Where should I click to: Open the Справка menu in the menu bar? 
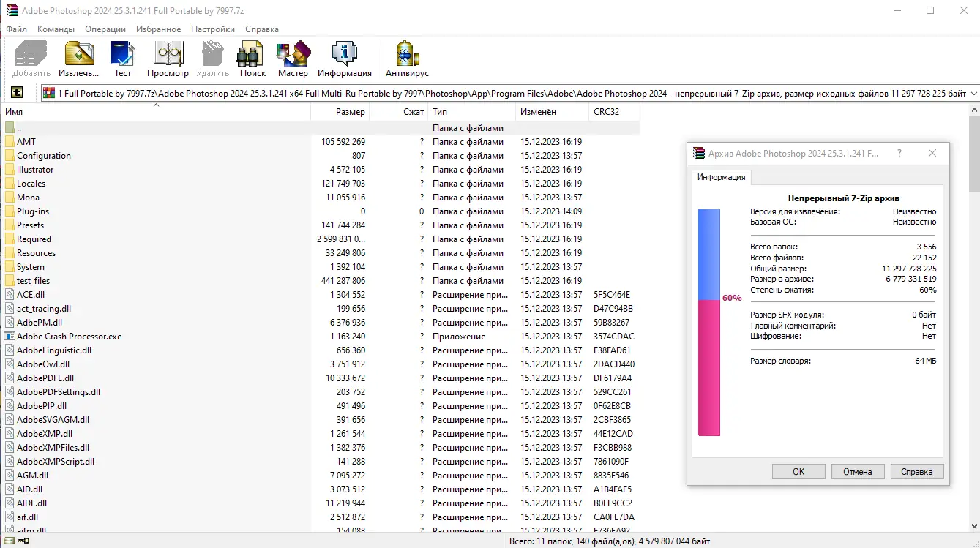pyautogui.click(x=262, y=29)
